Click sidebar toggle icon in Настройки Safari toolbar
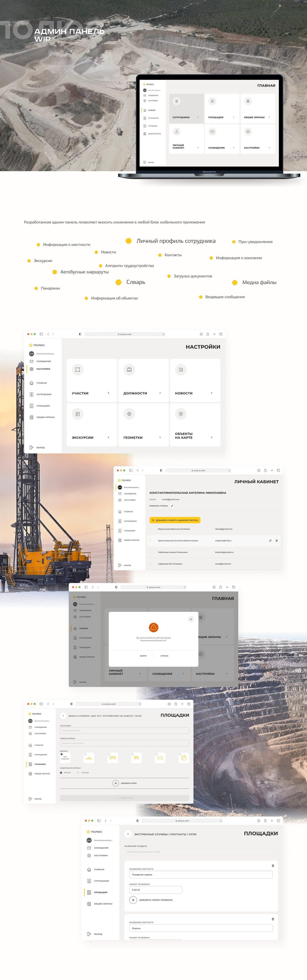Image resolution: width=307 pixels, height=980 pixels. [41, 334]
